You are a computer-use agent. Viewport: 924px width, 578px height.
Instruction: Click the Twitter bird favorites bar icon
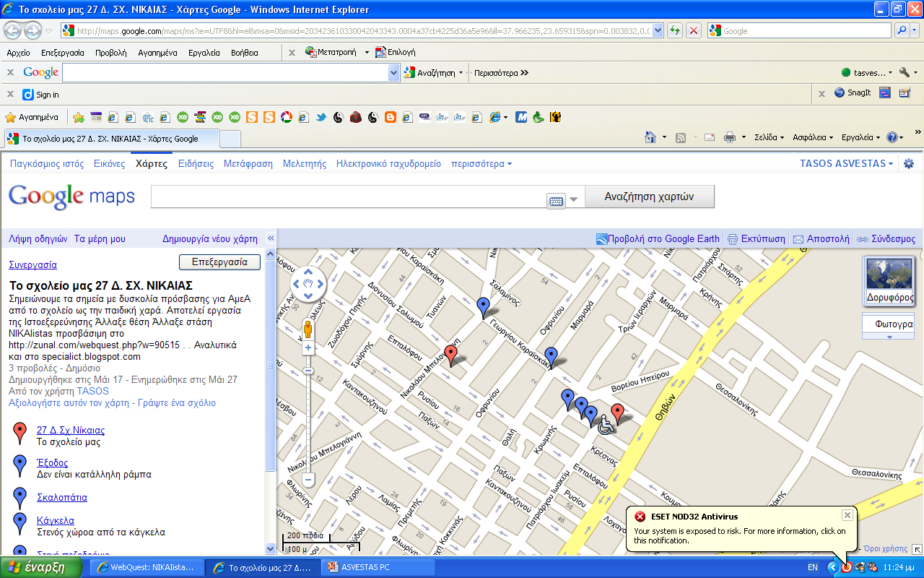coord(321,117)
